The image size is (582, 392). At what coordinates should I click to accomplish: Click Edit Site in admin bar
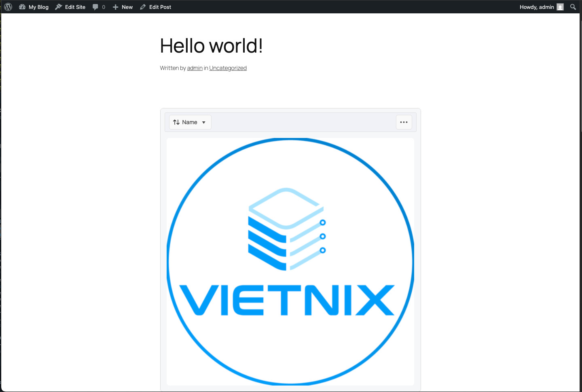tap(70, 7)
